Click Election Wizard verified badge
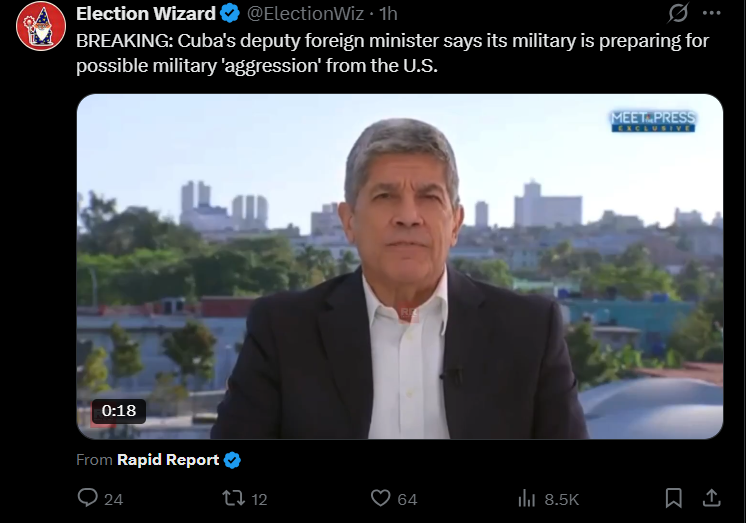 [230, 14]
